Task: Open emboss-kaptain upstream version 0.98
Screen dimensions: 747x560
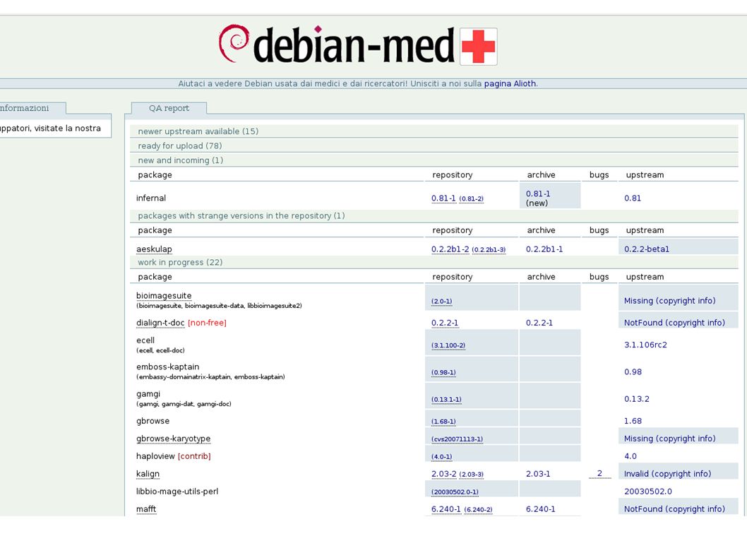Action: point(633,371)
